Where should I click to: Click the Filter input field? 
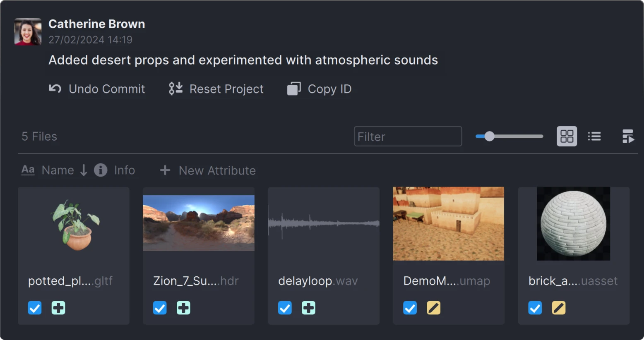[407, 136]
